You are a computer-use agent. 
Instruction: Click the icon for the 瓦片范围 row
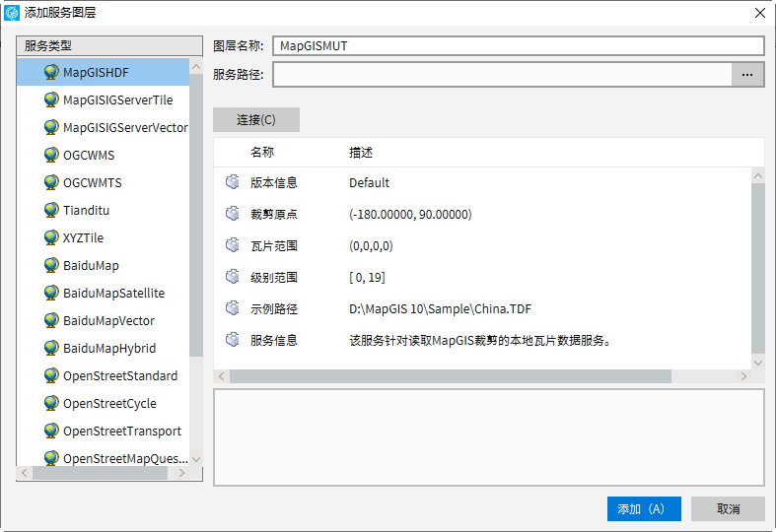click(x=233, y=245)
